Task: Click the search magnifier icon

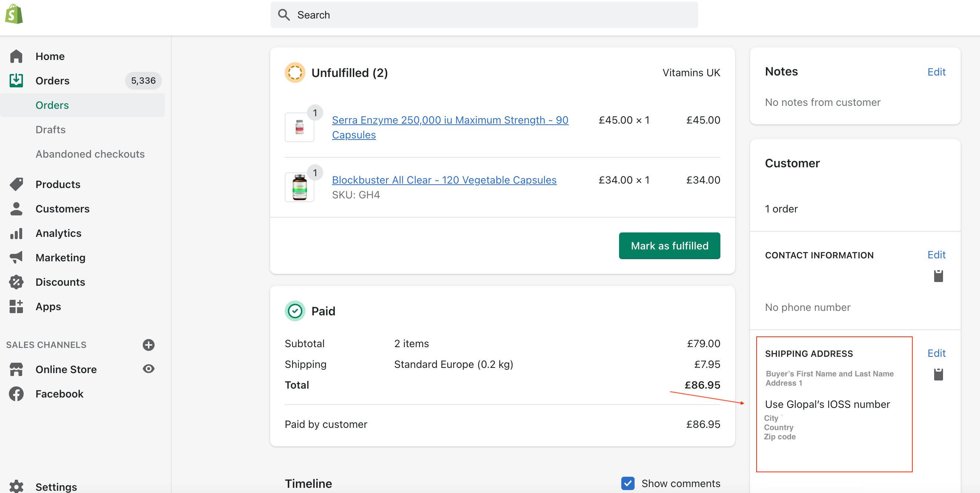Action: [x=284, y=15]
